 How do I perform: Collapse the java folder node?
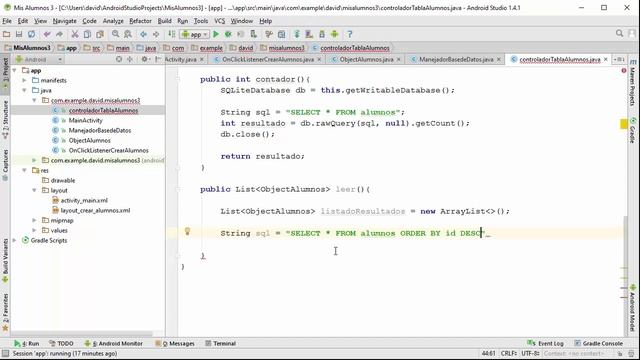click(24, 91)
